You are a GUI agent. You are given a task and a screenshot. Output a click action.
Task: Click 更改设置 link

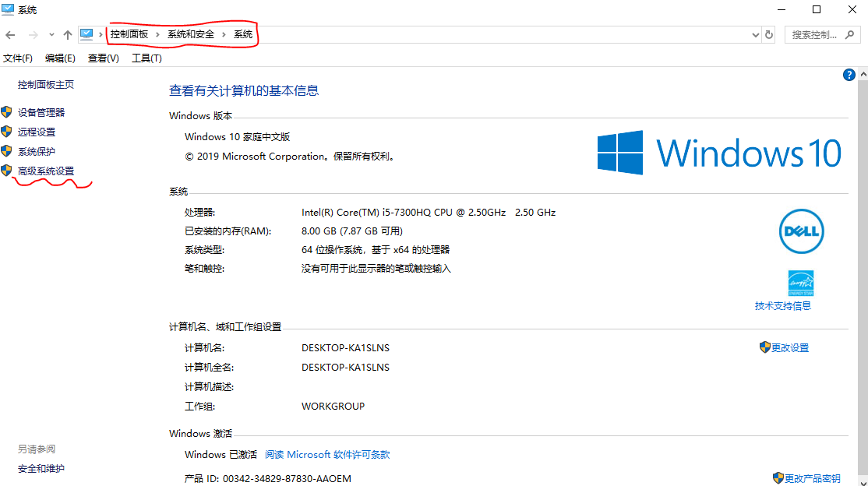pos(790,347)
